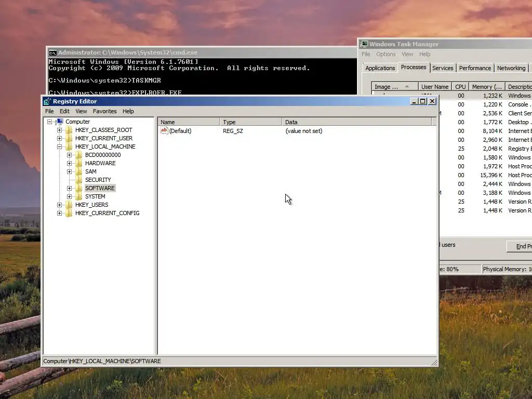This screenshot has height=399, width=532.
Task: Expand the SAM subkey
Action: 70,171
